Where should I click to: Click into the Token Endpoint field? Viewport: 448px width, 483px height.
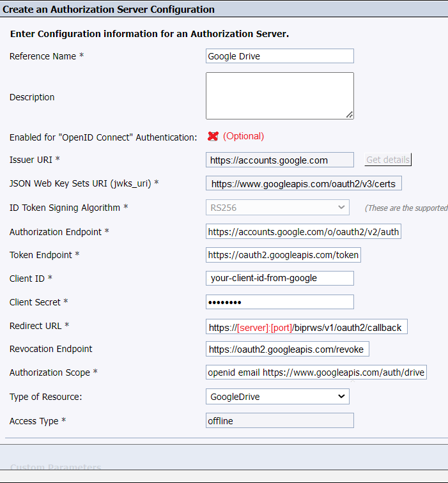coord(284,256)
